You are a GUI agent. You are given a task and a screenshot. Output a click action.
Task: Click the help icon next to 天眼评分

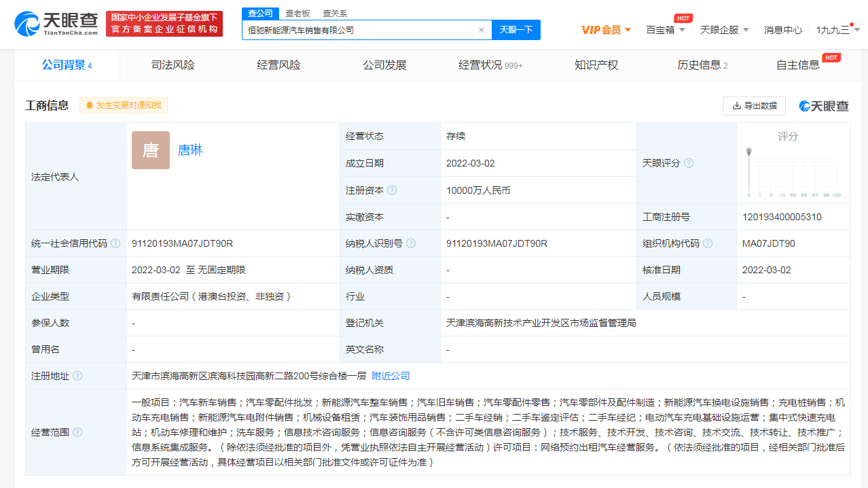point(689,163)
